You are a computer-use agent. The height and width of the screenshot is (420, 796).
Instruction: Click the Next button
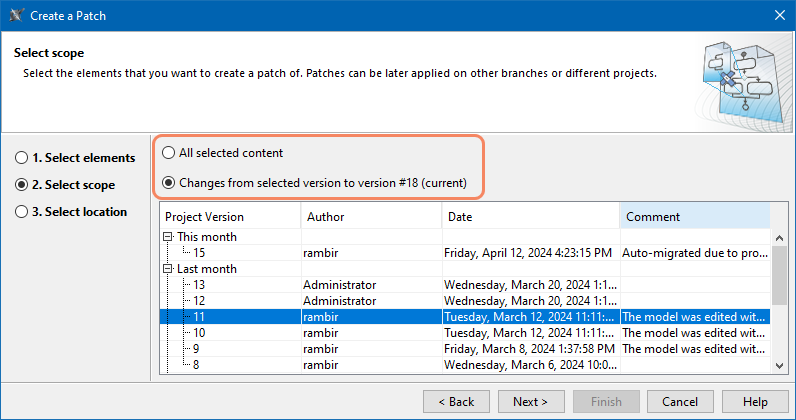point(530,401)
